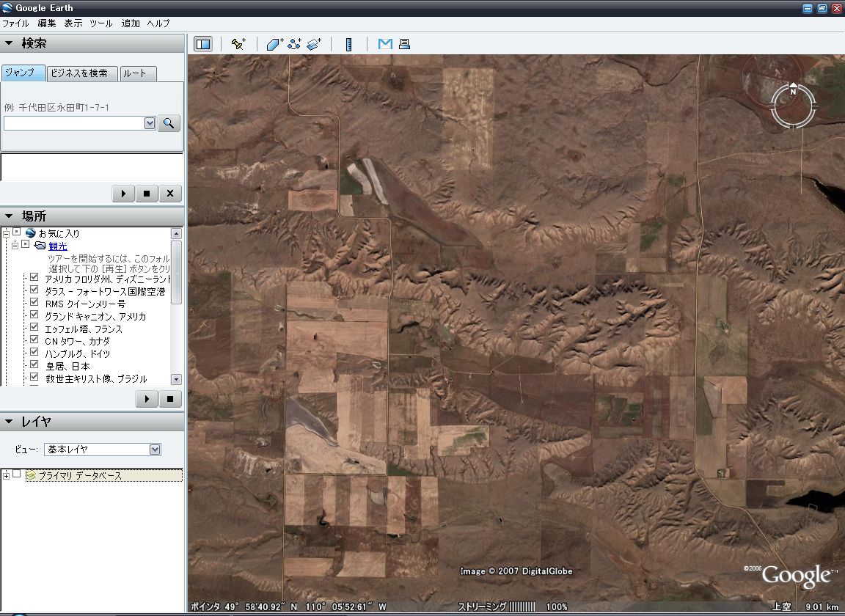
Task: Uncheck RMS クイーンメリー号
Action: coord(34,302)
